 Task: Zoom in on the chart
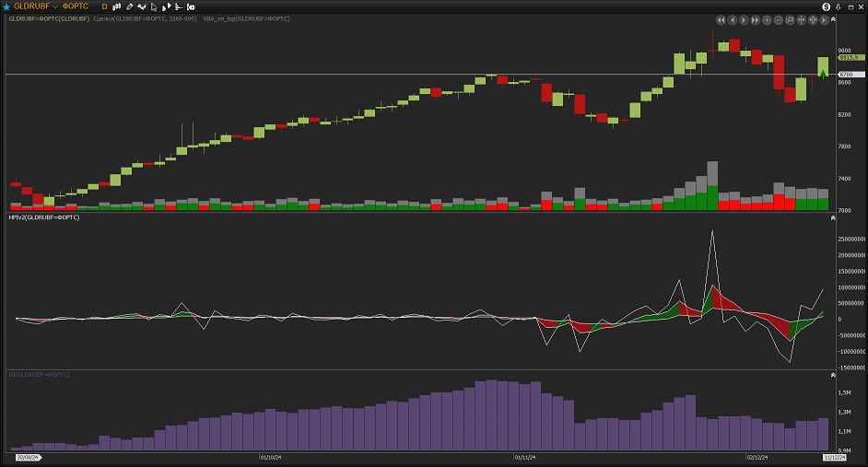point(767,19)
